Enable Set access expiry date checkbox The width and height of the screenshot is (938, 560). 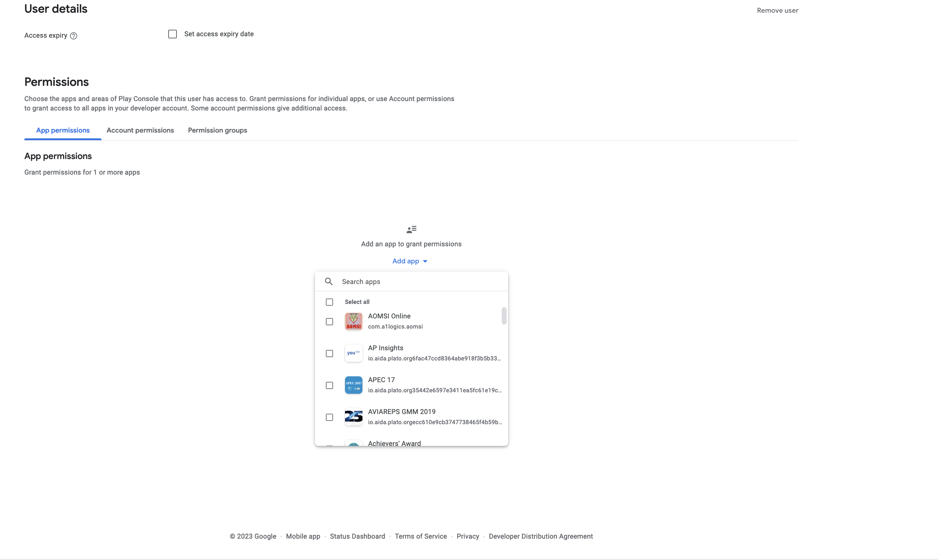(173, 34)
